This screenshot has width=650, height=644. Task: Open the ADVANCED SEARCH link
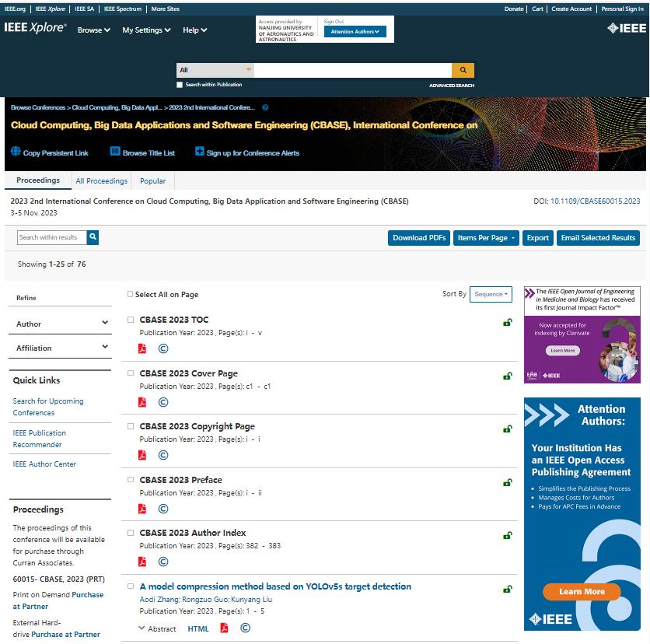pyautogui.click(x=452, y=86)
